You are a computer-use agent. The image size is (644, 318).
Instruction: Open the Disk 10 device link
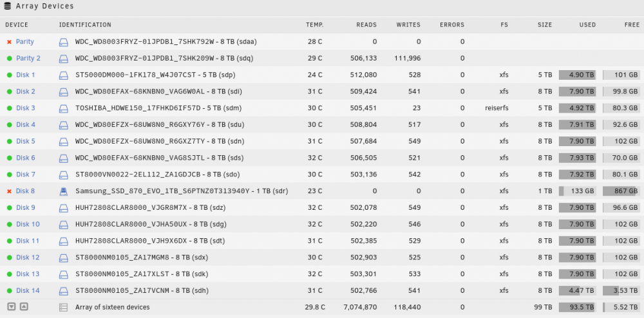click(x=28, y=225)
